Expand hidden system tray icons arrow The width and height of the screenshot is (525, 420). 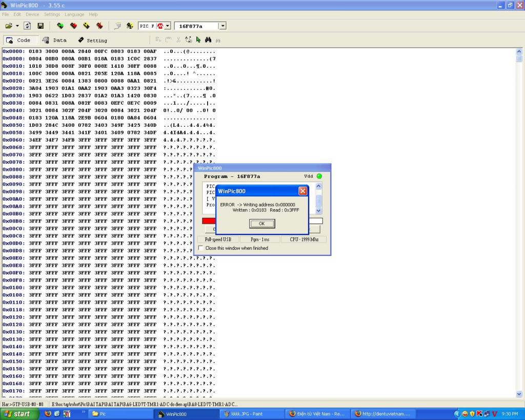tap(457, 414)
